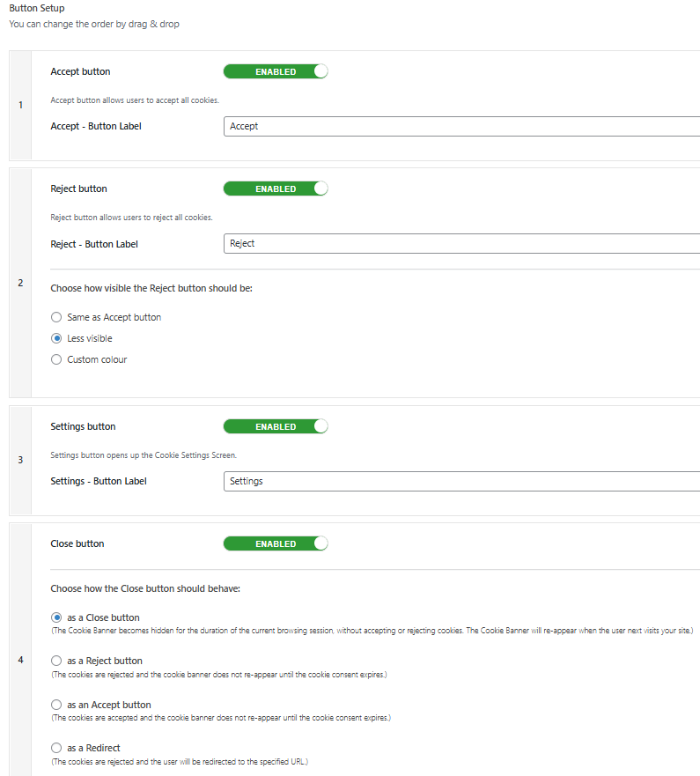Grab the drag handle numbered 1
The height and width of the screenshot is (776, 700).
tap(20, 105)
